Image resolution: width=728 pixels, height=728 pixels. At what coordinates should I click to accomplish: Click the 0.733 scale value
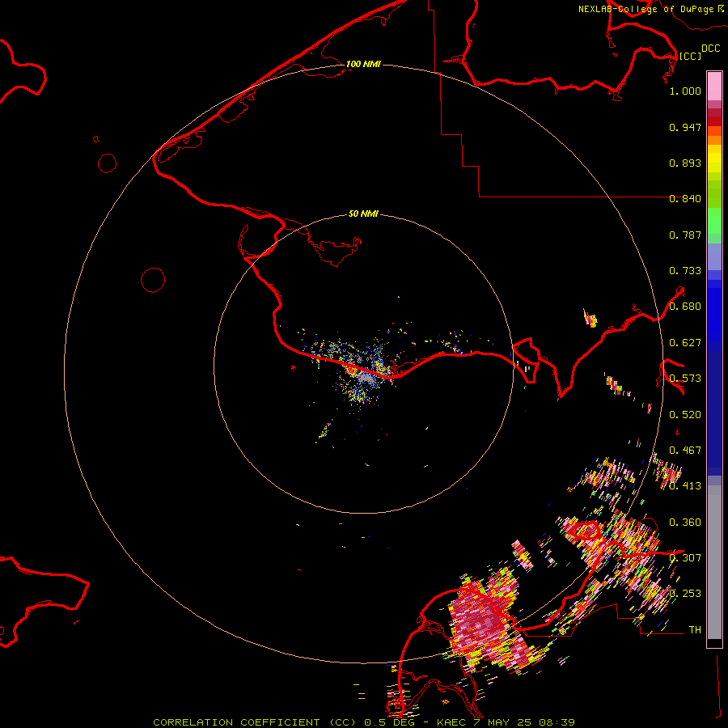tap(685, 271)
